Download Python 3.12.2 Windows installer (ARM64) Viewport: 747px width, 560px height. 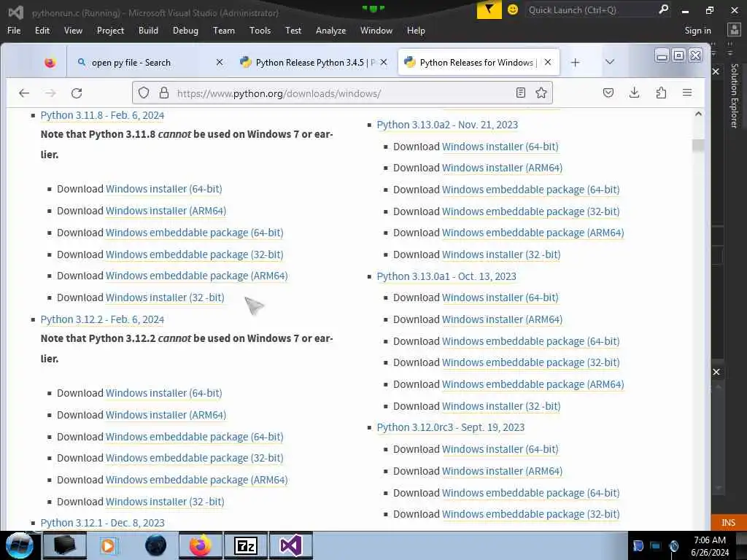tap(166, 415)
